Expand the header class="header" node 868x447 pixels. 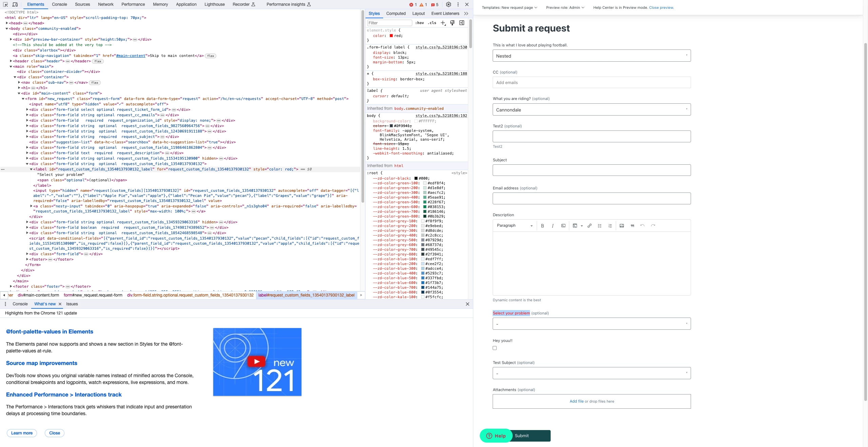(11, 61)
